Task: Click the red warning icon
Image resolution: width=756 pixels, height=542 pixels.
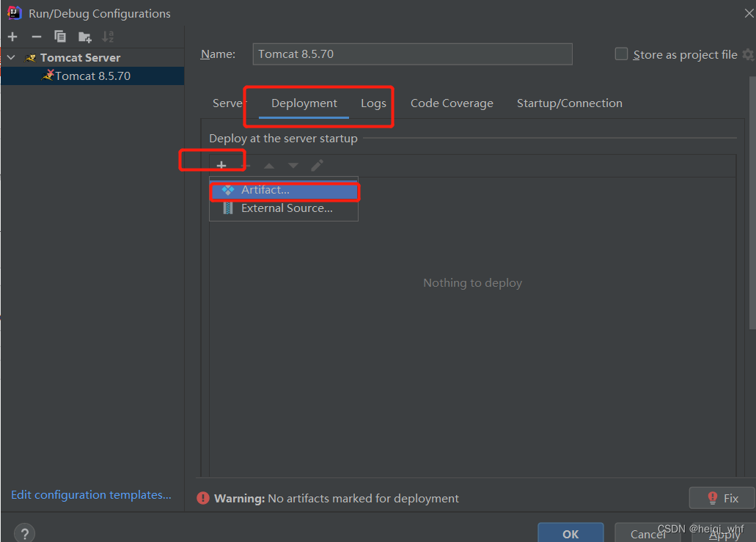Action: tap(203, 498)
